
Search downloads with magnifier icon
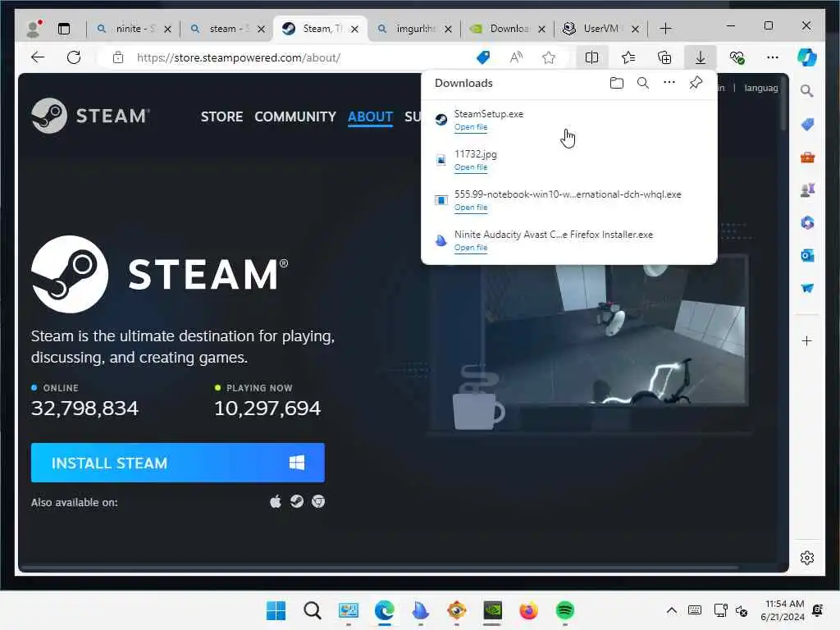(x=643, y=83)
